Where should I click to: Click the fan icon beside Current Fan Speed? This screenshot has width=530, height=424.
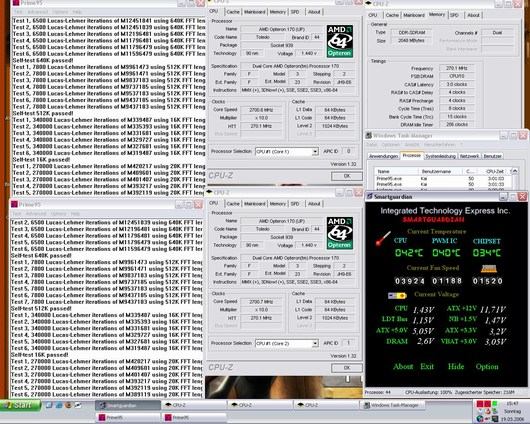(489, 269)
